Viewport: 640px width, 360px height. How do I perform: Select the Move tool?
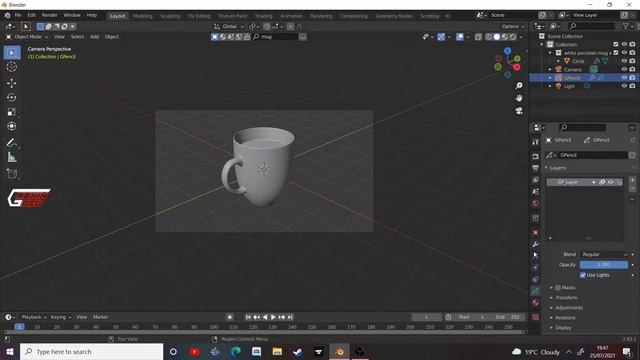(x=12, y=83)
